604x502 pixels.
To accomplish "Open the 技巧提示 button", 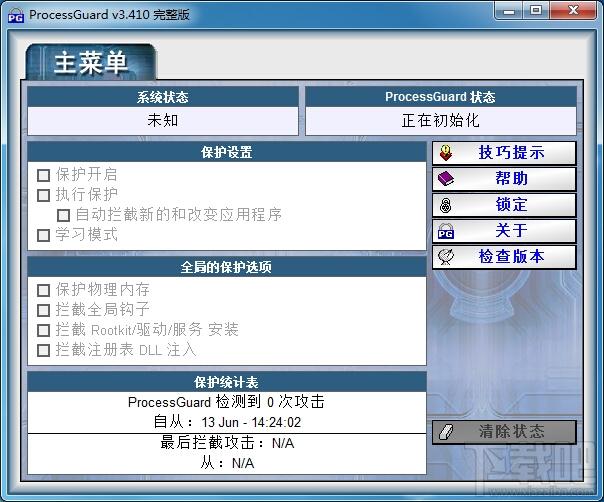I will click(x=504, y=153).
